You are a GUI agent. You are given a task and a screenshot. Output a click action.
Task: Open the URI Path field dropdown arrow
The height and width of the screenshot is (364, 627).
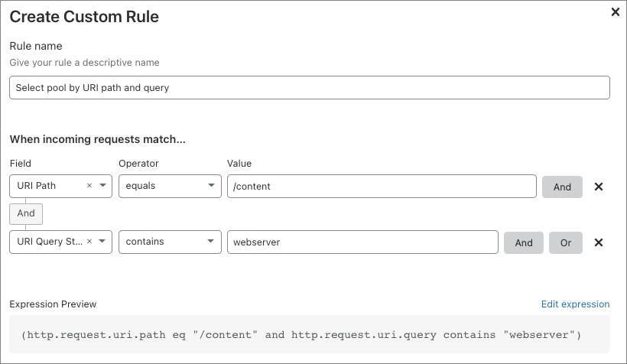[x=102, y=186]
